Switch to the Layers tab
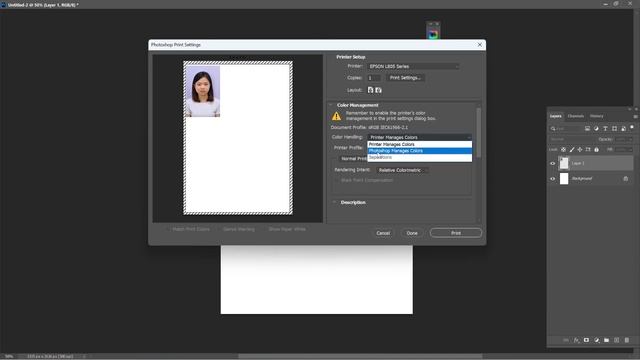 [556, 116]
